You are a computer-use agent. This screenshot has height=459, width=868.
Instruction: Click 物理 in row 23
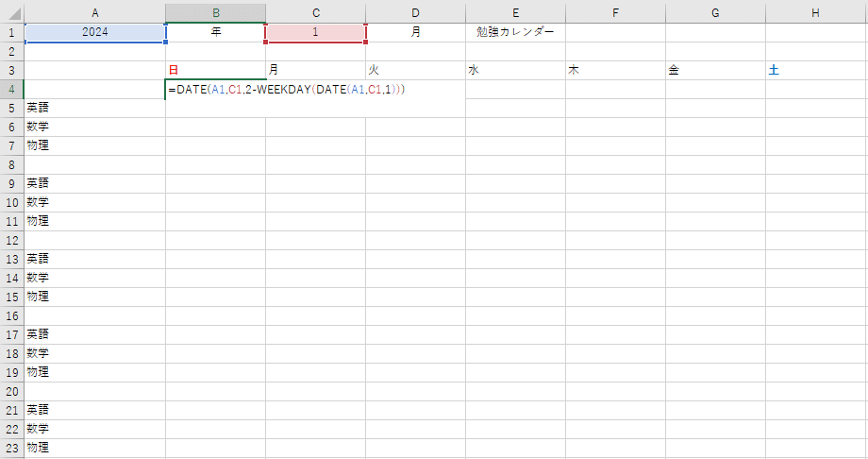click(x=94, y=448)
